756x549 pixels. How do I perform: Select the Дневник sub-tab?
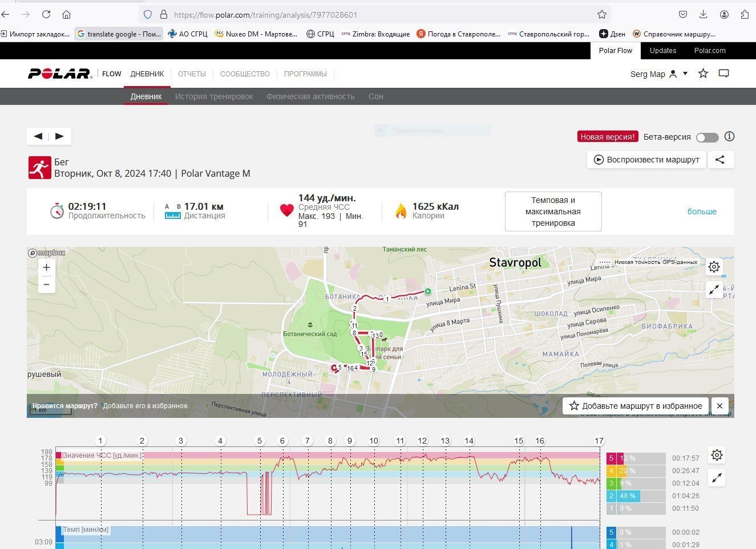[146, 96]
